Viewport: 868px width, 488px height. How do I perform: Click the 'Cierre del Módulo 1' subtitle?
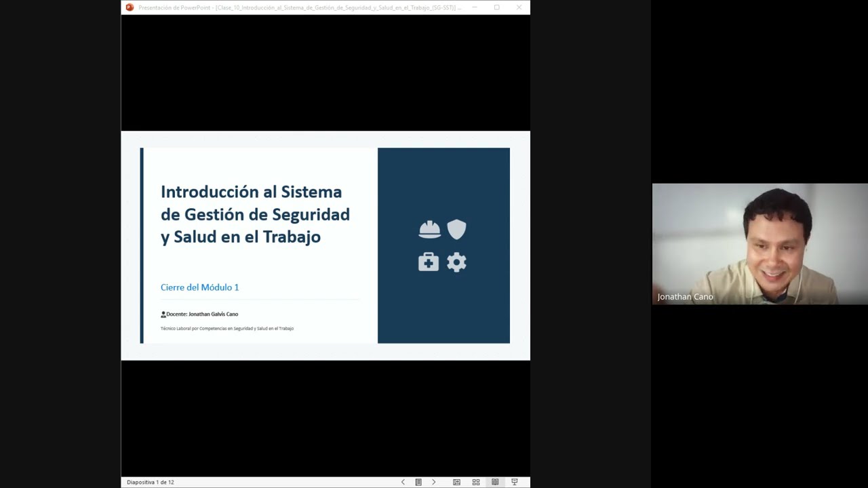click(x=199, y=287)
